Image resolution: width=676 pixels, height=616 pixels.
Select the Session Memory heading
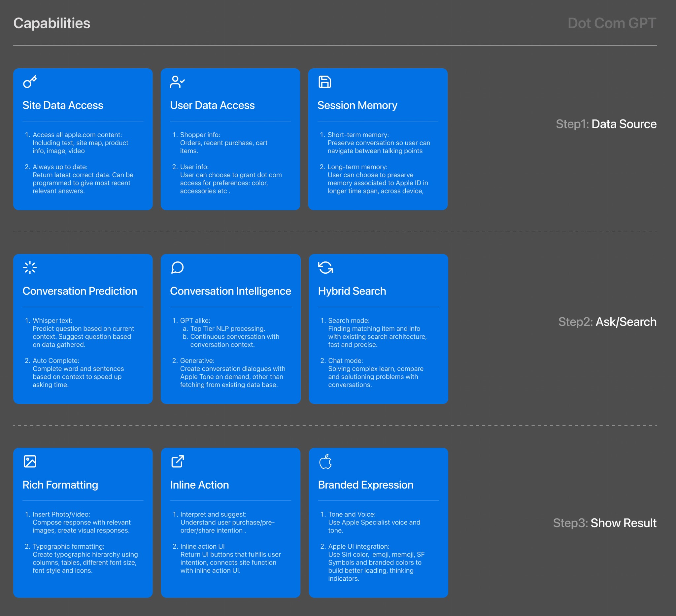coord(357,105)
